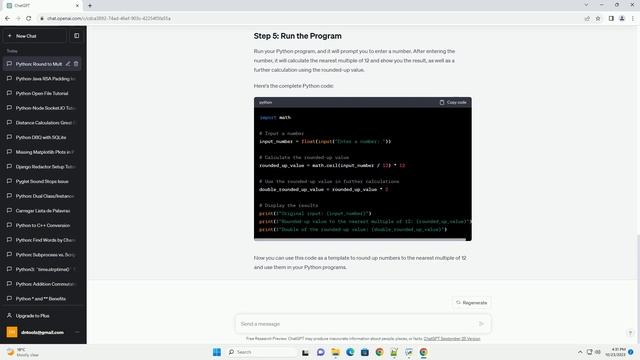Go back with the browser back arrow
The height and width of the screenshot is (360, 640).
coord(7,18)
